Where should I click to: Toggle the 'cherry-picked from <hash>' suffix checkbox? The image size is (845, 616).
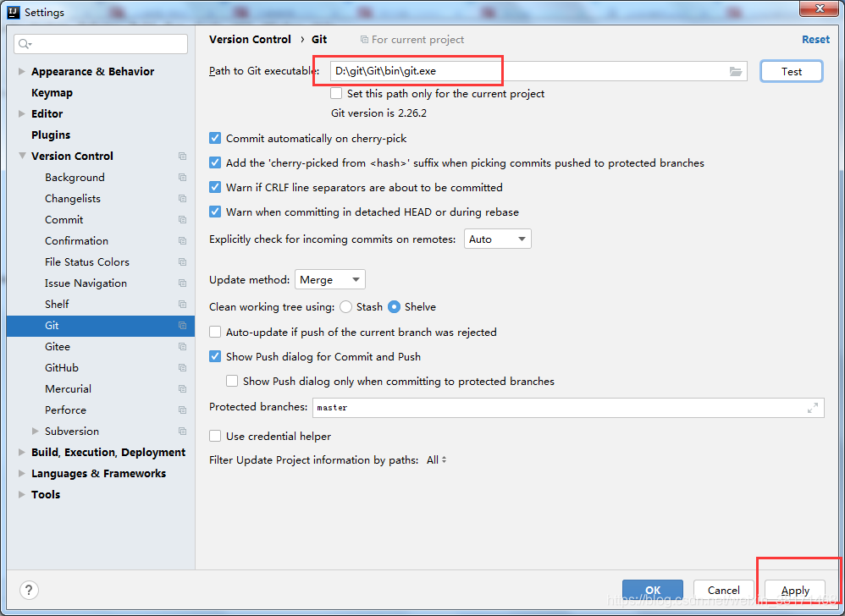[215, 162]
